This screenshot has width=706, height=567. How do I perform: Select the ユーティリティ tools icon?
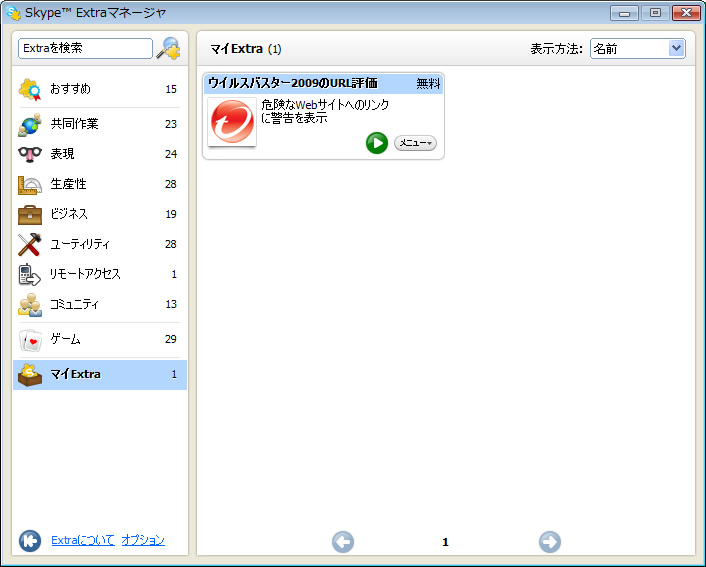point(30,244)
